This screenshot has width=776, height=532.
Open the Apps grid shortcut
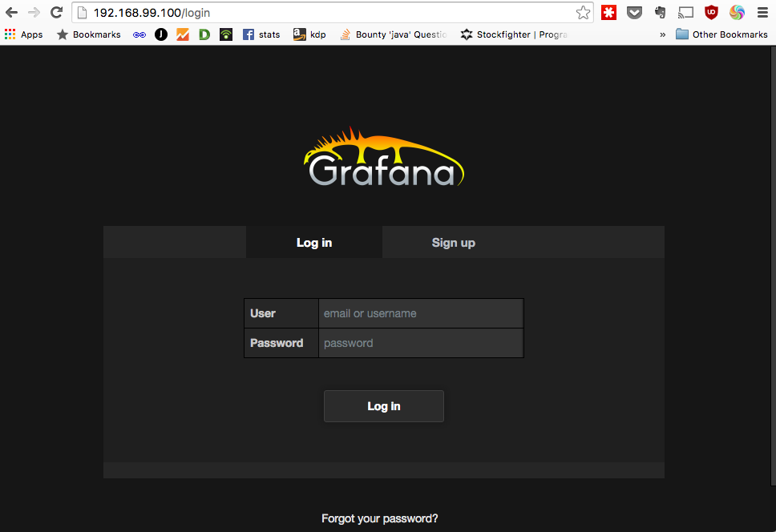24,34
